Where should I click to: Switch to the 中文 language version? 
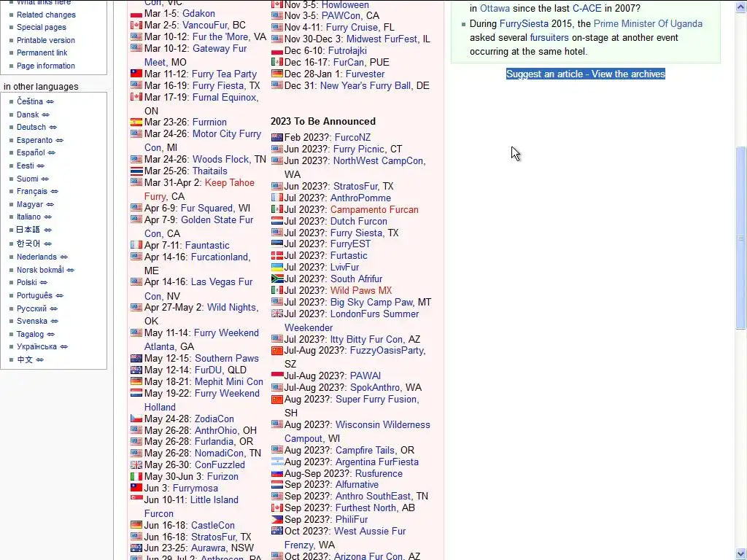pyautogui.click(x=25, y=359)
